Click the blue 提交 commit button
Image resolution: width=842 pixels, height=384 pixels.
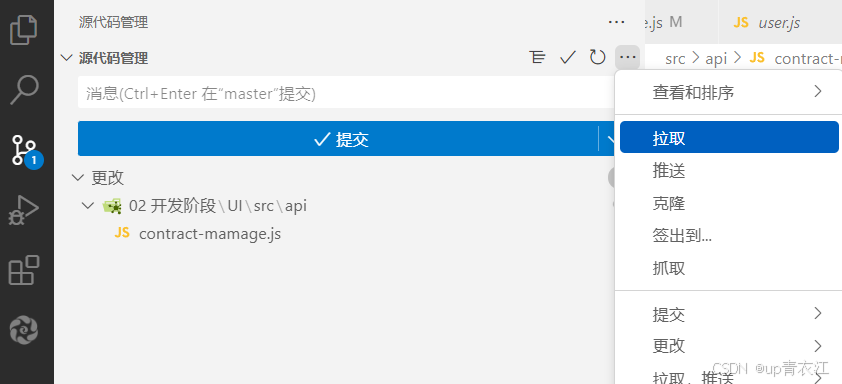pos(338,139)
